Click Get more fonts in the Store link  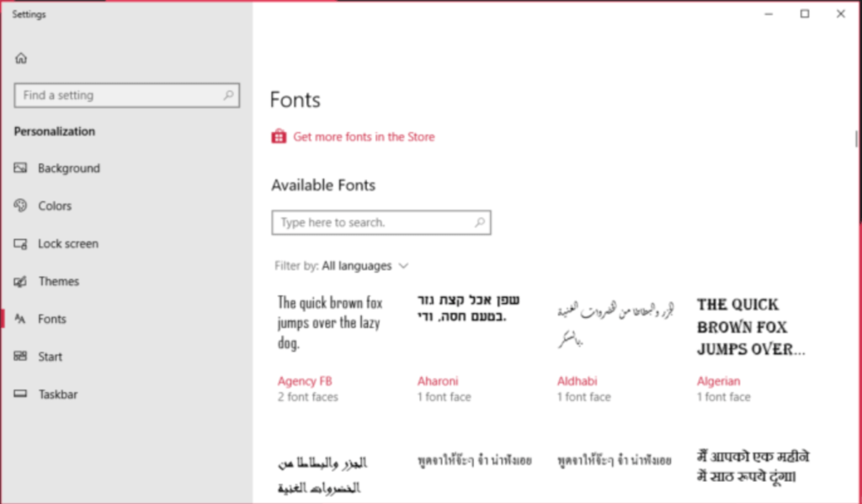coord(364,137)
